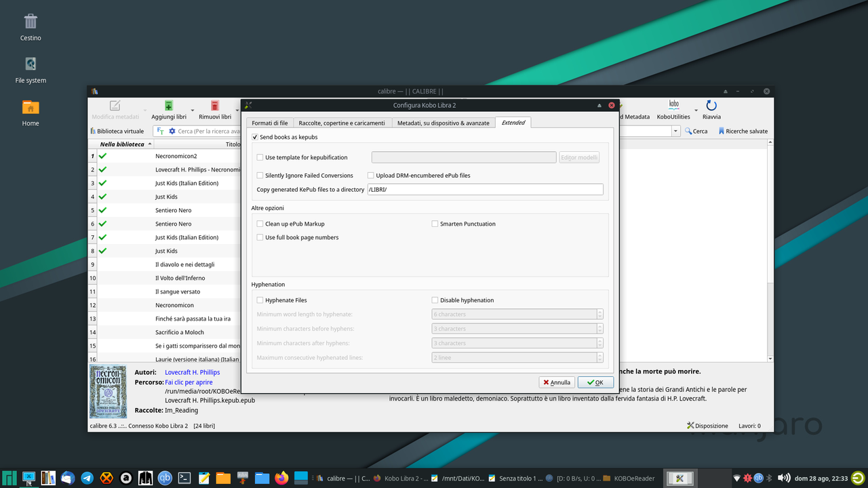Click the Riavvia restart icon
This screenshot has width=868, height=488.
coord(711,106)
